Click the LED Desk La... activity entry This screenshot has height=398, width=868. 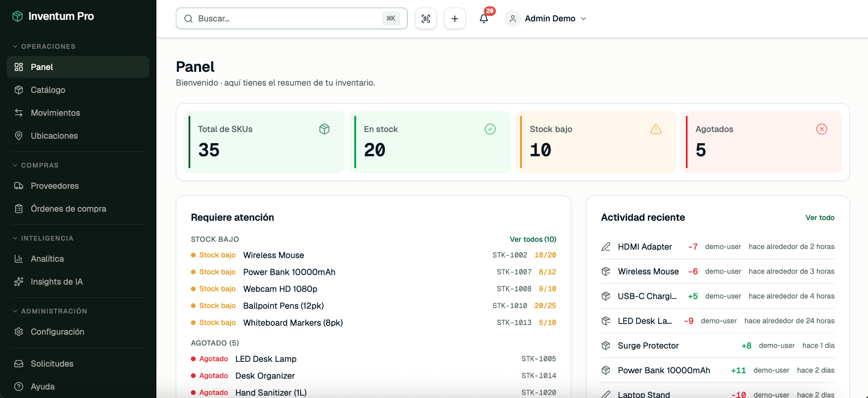pos(718,321)
